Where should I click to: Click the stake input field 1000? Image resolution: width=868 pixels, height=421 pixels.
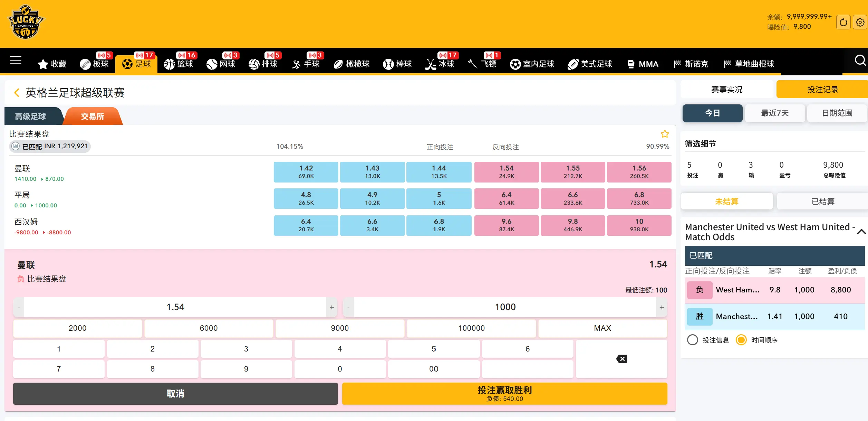[x=505, y=307]
